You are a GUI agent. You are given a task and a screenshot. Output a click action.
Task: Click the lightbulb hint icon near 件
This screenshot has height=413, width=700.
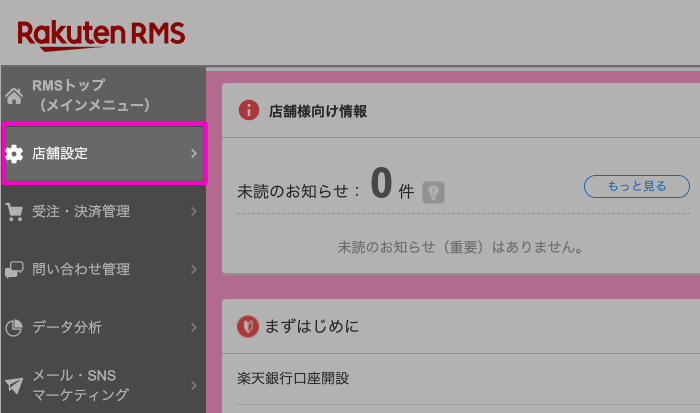click(433, 191)
